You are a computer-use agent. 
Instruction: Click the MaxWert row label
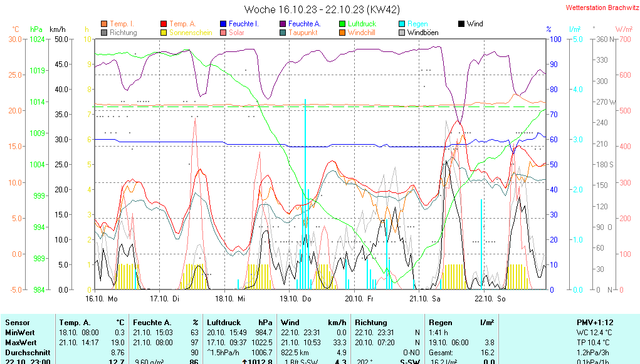point(19,343)
